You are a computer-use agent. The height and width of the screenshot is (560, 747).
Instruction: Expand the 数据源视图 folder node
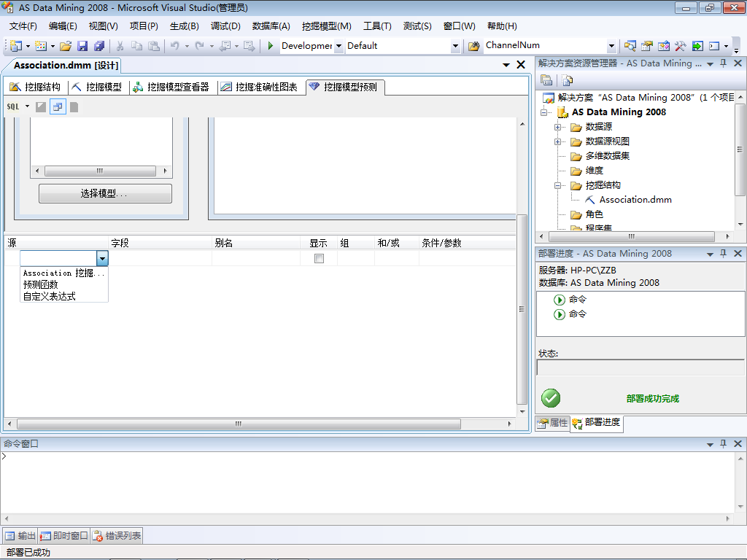(557, 141)
